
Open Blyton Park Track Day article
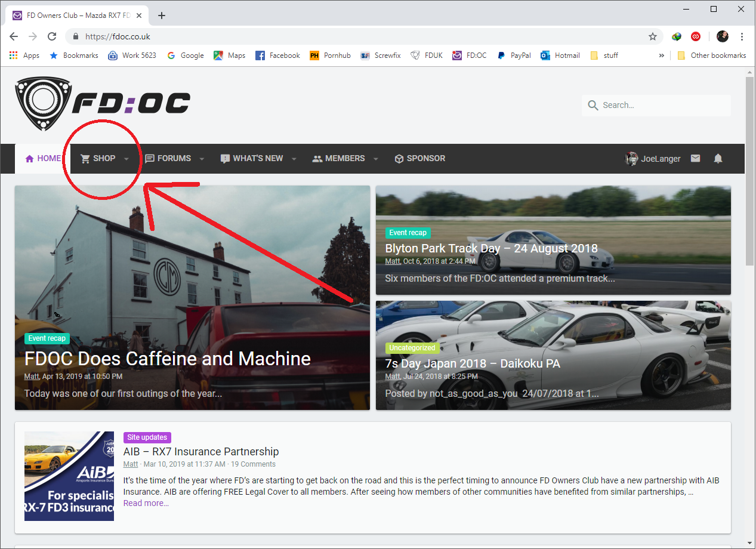coord(492,249)
